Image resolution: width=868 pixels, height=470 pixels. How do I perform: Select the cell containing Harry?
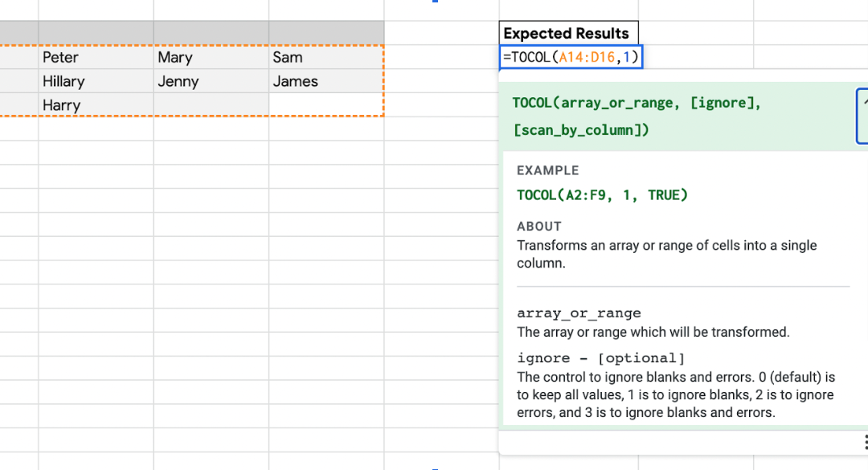click(96, 104)
